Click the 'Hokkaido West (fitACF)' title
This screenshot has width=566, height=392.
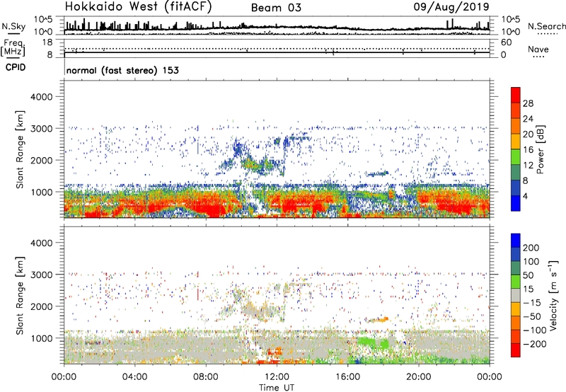138,6
